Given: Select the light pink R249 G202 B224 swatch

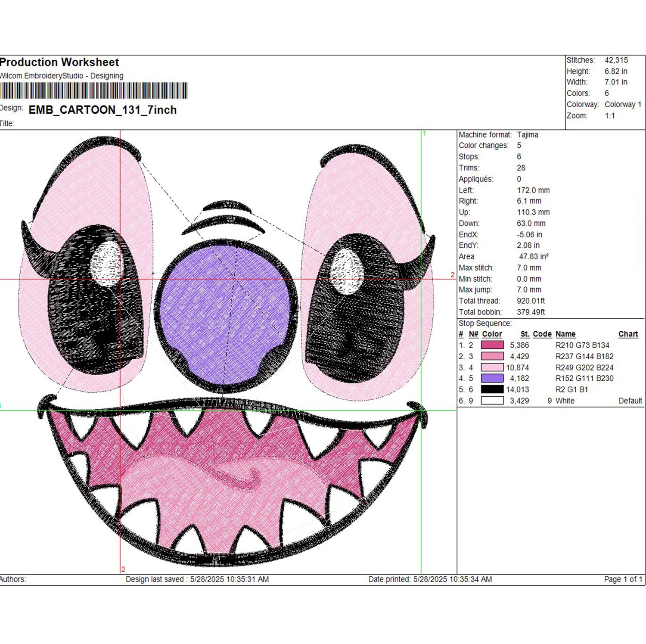Looking at the screenshot, I should 492,367.
